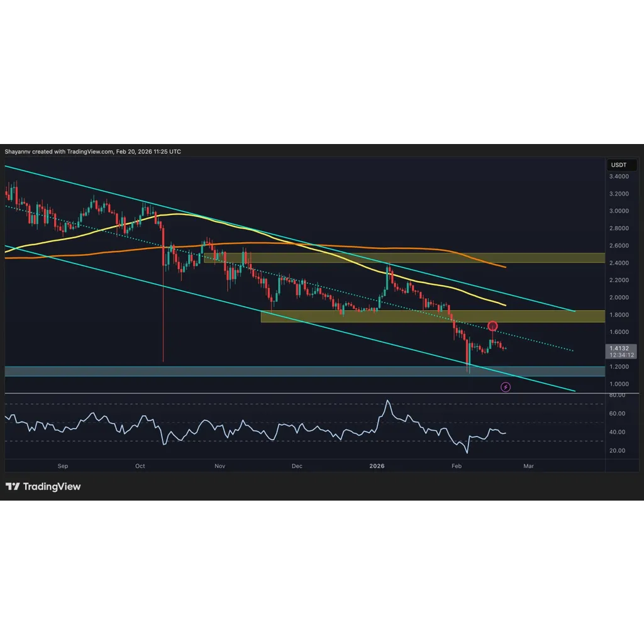Viewport: 644px width, 644px height.
Task: Click the candle countdown timer 12:34:12
Action: [x=621, y=355]
